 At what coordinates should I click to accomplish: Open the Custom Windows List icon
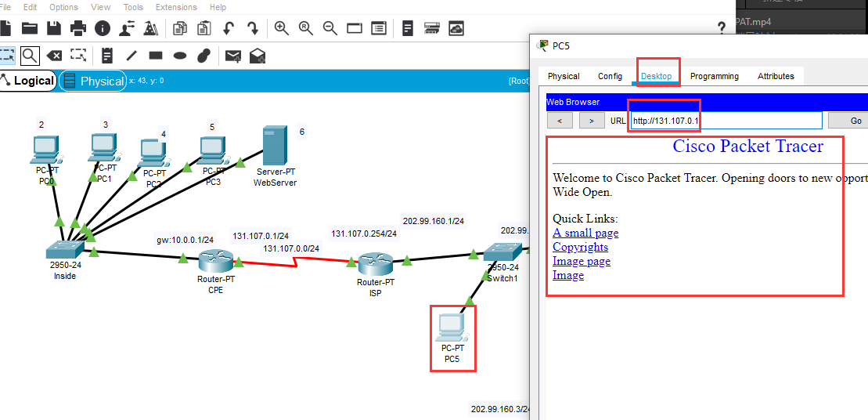tap(379, 28)
